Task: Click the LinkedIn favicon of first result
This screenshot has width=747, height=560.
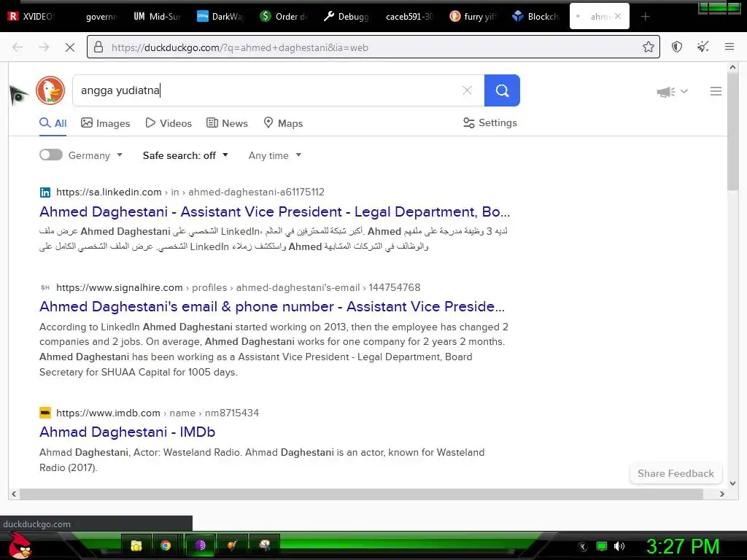Action: (x=45, y=192)
